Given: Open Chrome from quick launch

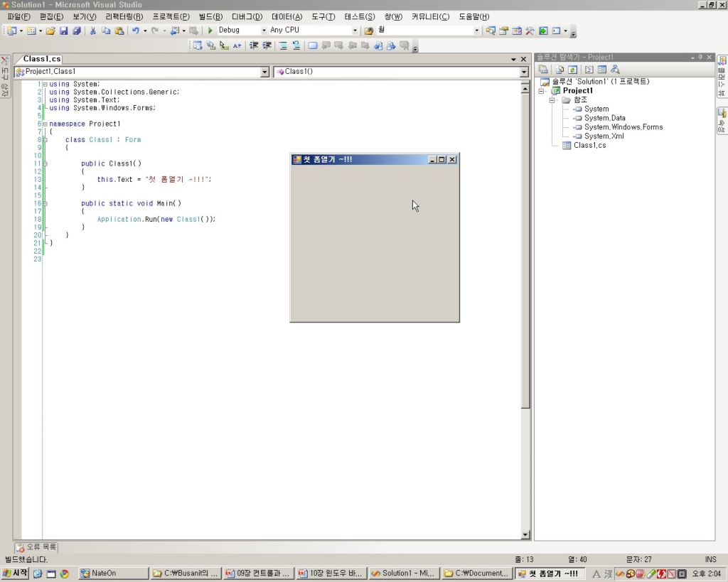Looking at the screenshot, I should tap(65, 573).
